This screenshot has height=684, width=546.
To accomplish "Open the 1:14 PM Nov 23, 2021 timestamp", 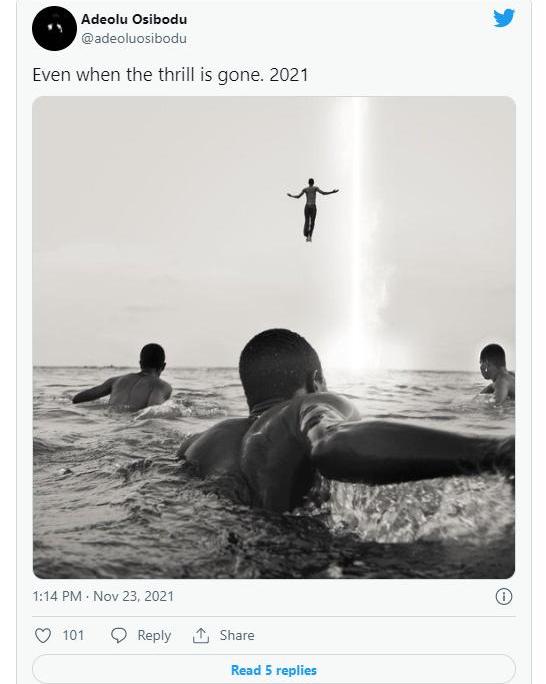I will [103, 596].
